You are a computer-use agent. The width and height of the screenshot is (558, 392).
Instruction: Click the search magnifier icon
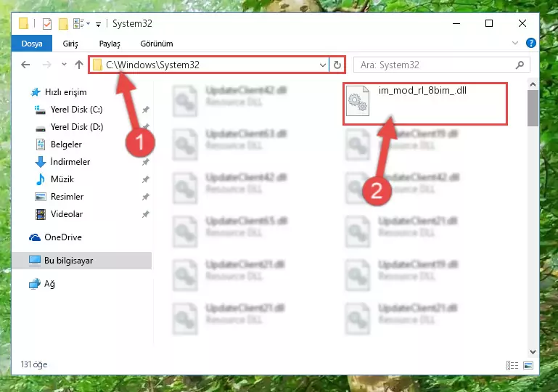(520, 65)
